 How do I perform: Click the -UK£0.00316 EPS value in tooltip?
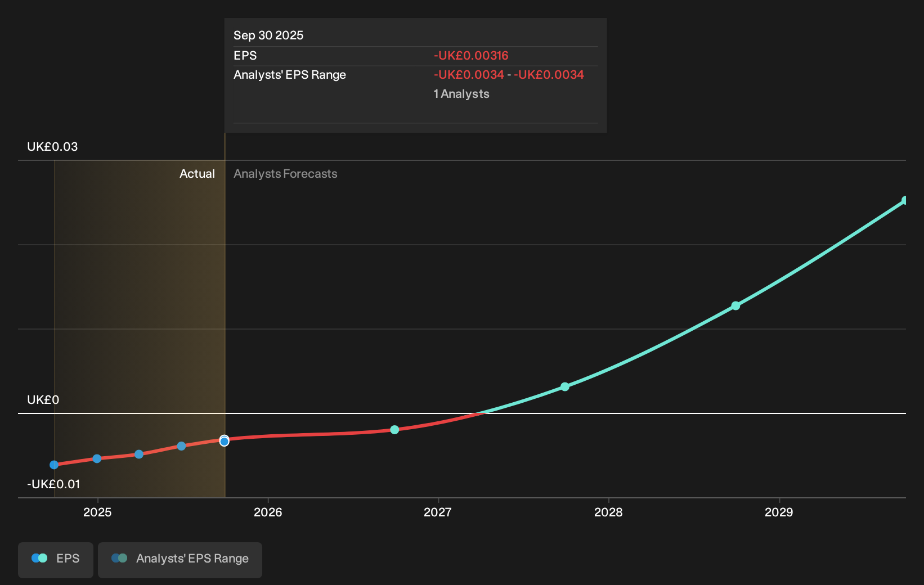point(471,56)
